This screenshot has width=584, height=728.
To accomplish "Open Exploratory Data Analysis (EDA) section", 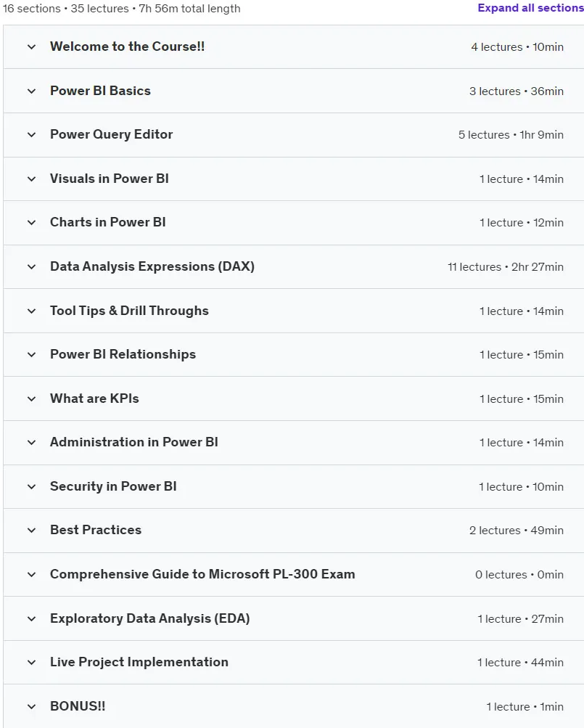I will pyautogui.click(x=150, y=618).
